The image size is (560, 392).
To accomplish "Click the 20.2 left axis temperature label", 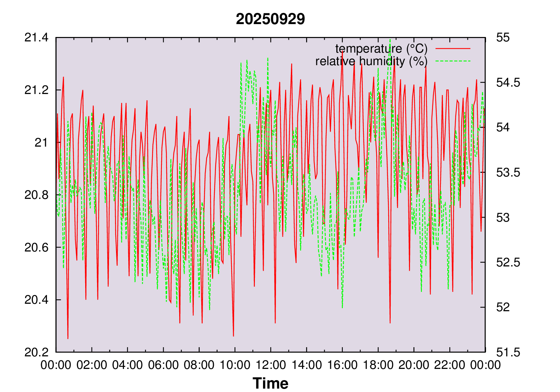I will (36, 352).
